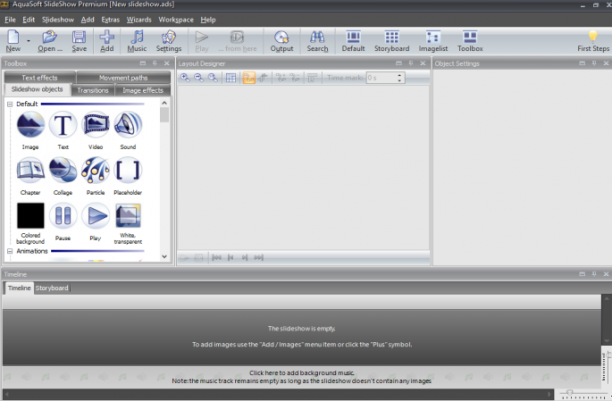Viewport: 612px width, 401px height.
Task: Collapse the Animations group
Action: pos(10,251)
